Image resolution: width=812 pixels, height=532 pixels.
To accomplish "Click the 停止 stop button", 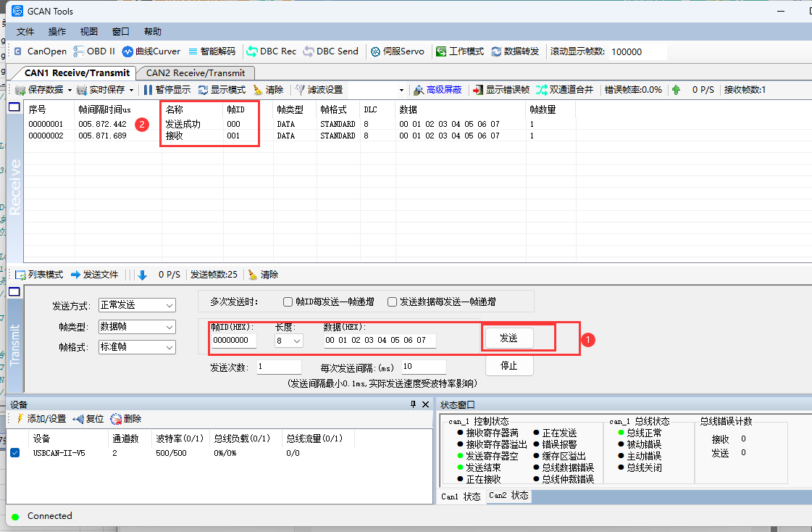I will [508, 366].
